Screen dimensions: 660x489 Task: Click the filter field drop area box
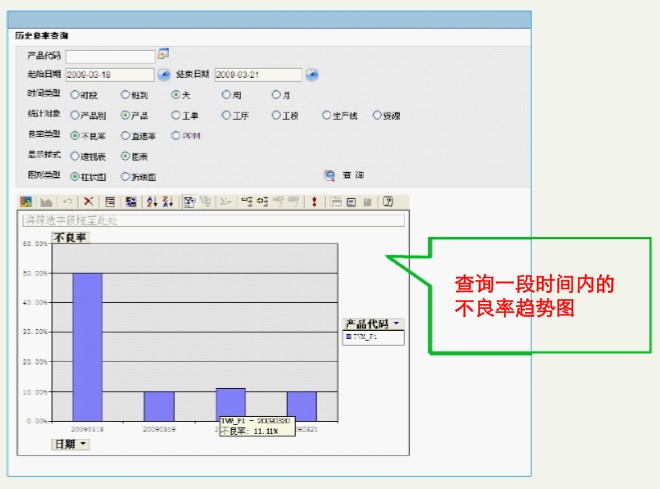coord(213,220)
